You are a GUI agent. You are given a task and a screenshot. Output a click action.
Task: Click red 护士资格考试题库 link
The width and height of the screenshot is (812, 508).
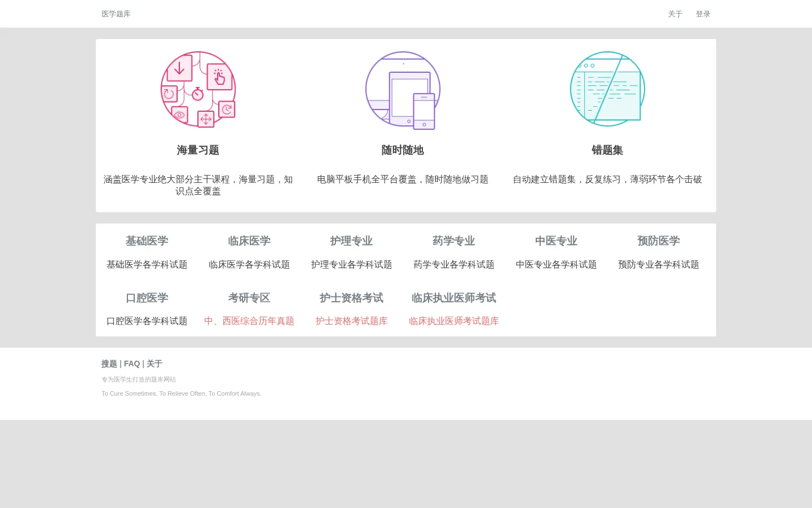point(351,321)
